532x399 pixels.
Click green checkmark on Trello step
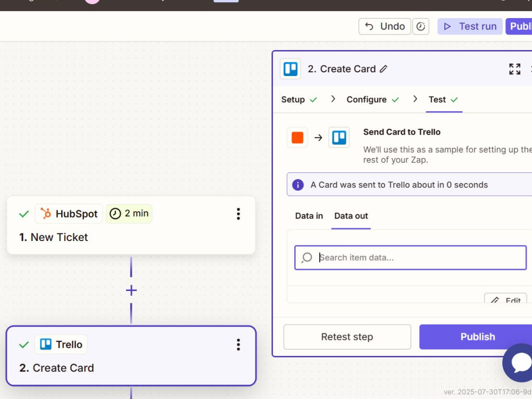click(x=24, y=345)
